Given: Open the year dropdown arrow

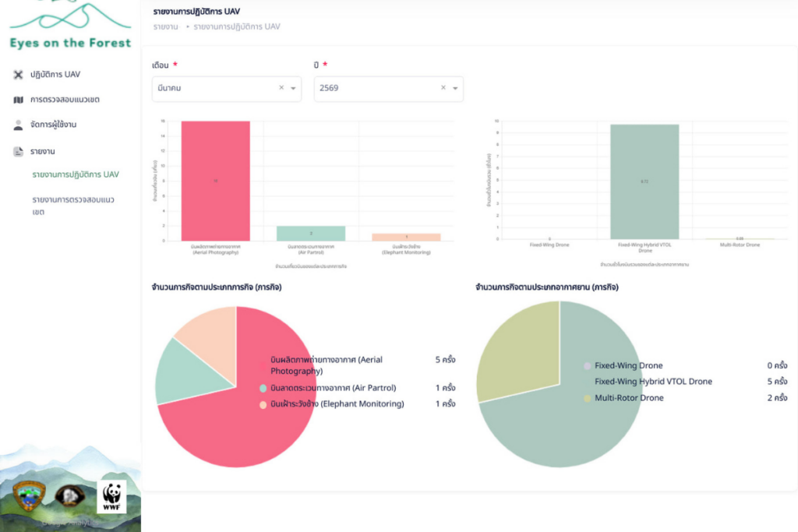Looking at the screenshot, I should (455, 89).
